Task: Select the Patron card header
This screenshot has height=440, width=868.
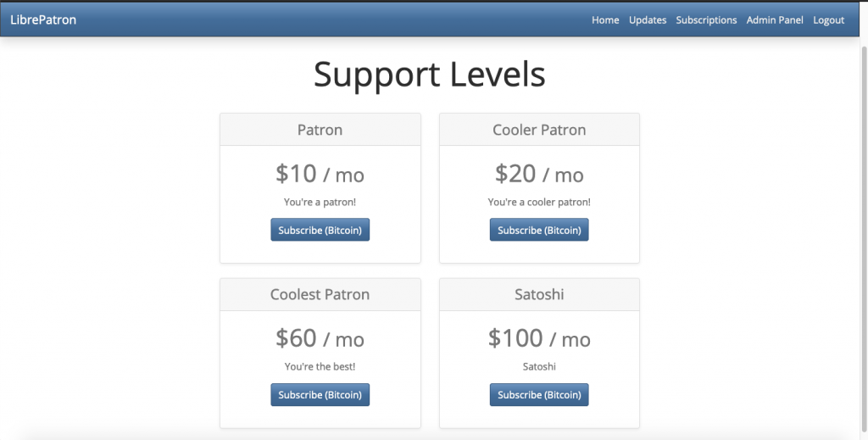Action: [x=320, y=130]
